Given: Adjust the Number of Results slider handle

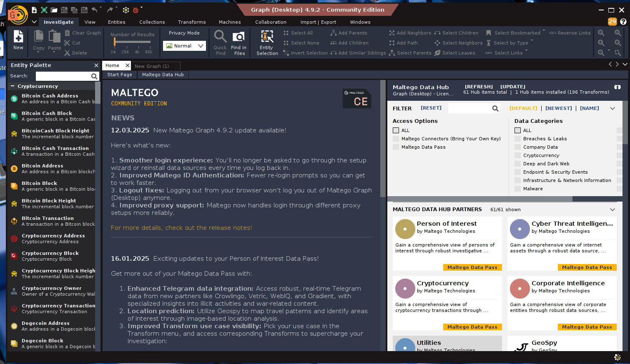Looking at the screenshot, I should (114, 42).
